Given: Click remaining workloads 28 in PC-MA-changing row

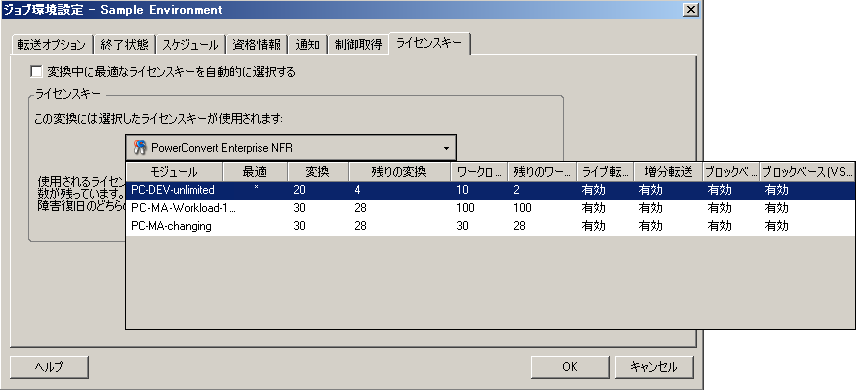Looking at the screenshot, I should point(519,226).
